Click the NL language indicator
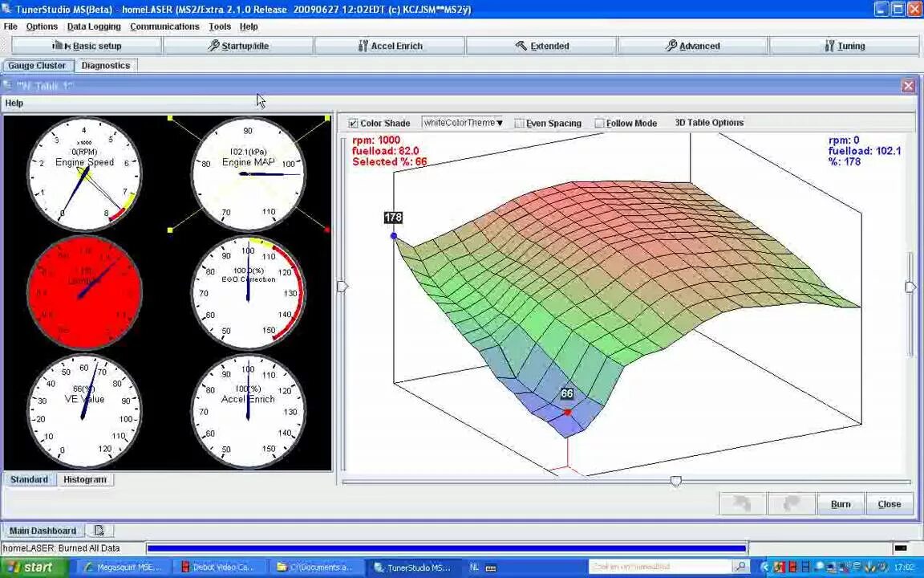 coord(474,568)
